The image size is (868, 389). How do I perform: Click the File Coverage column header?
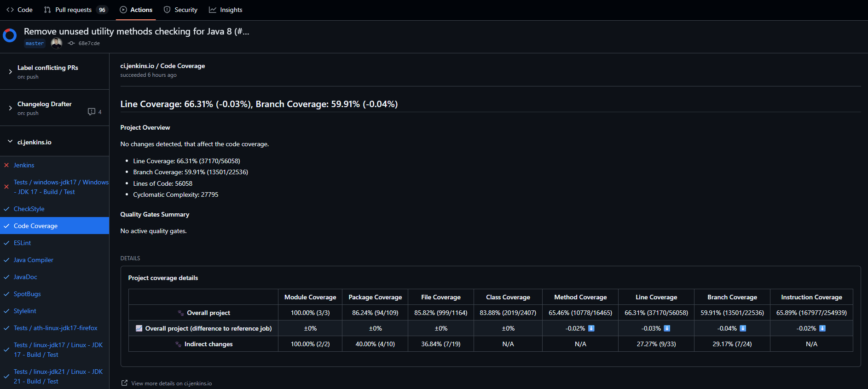[x=441, y=297]
